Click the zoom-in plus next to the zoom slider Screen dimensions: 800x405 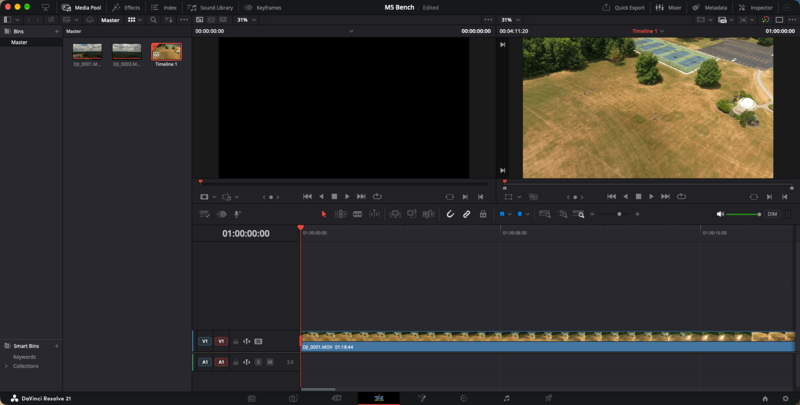(x=637, y=214)
